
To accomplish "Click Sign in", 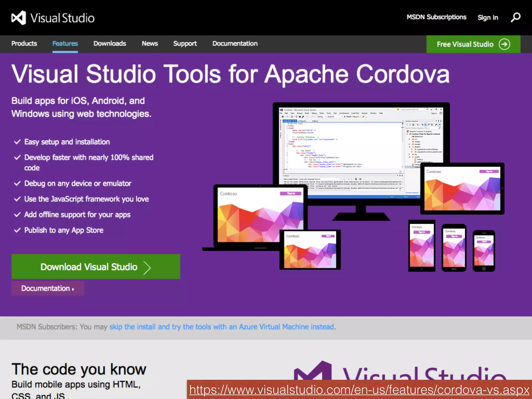I will [x=488, y=17].
